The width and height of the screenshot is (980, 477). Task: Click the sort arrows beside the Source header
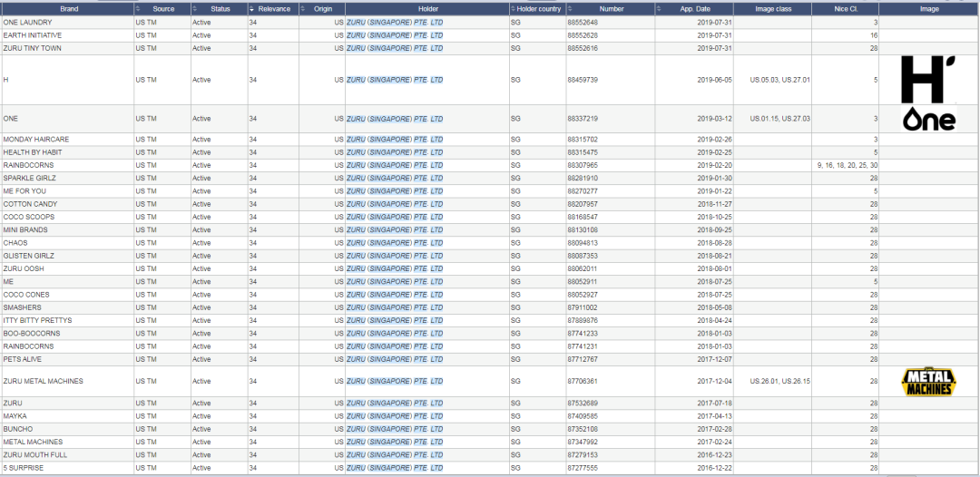click(x=138, y=9)
